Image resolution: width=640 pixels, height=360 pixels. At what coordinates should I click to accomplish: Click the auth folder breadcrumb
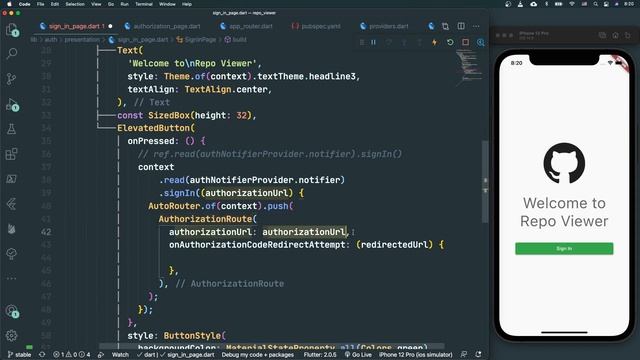click(51, 40)
